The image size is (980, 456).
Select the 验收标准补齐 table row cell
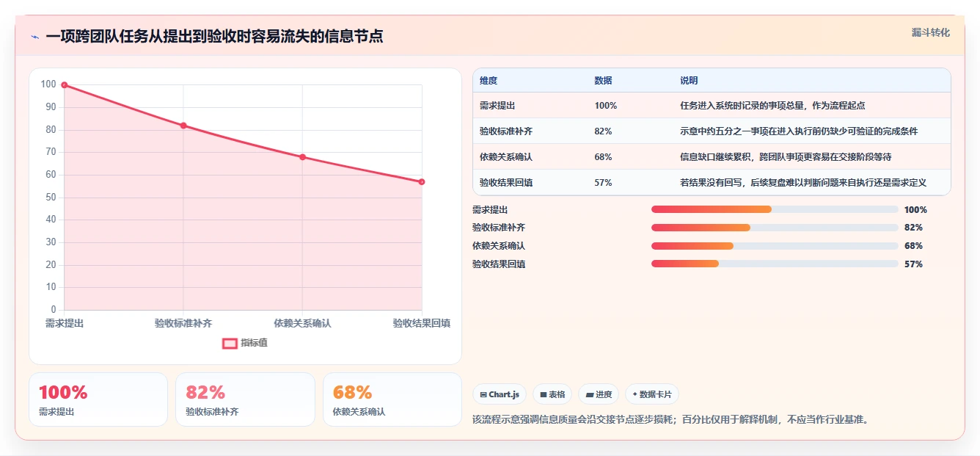(506, 131)
